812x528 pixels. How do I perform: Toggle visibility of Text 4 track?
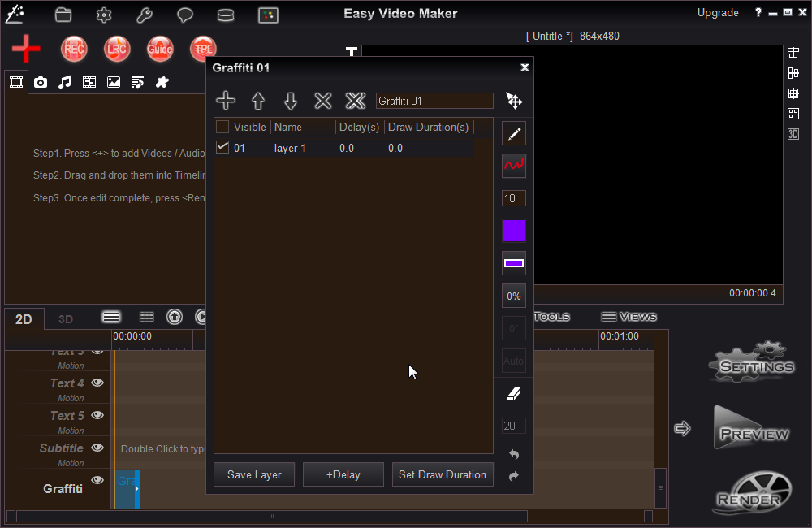pos(97,383)
